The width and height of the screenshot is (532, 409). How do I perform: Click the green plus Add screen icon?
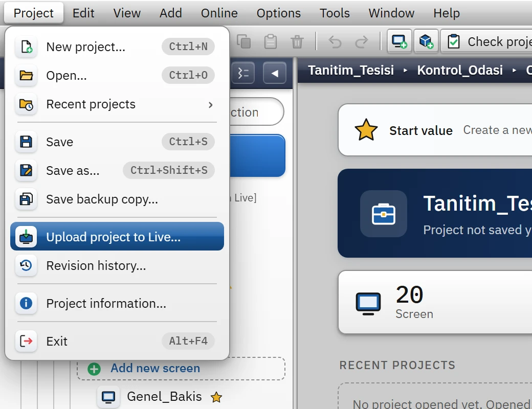click(x=94, y=369)
